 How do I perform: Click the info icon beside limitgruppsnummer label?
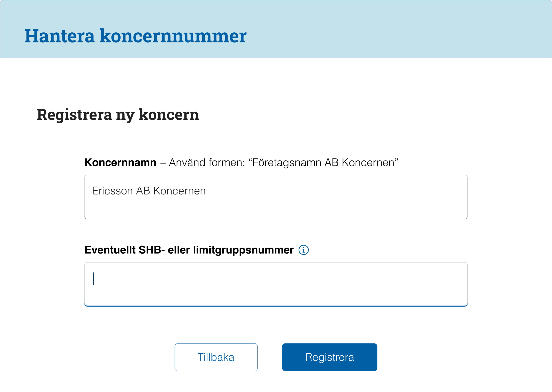pyautogui.click(x=304, y=250)
